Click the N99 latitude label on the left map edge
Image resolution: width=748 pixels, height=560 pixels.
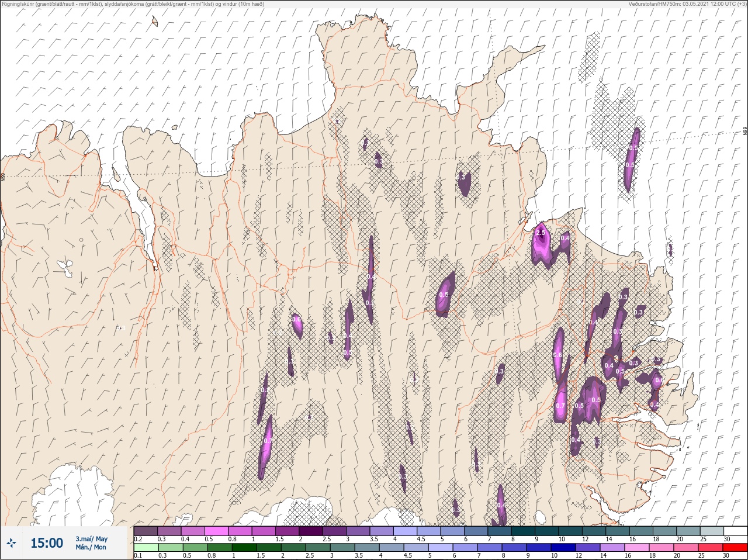3,176
